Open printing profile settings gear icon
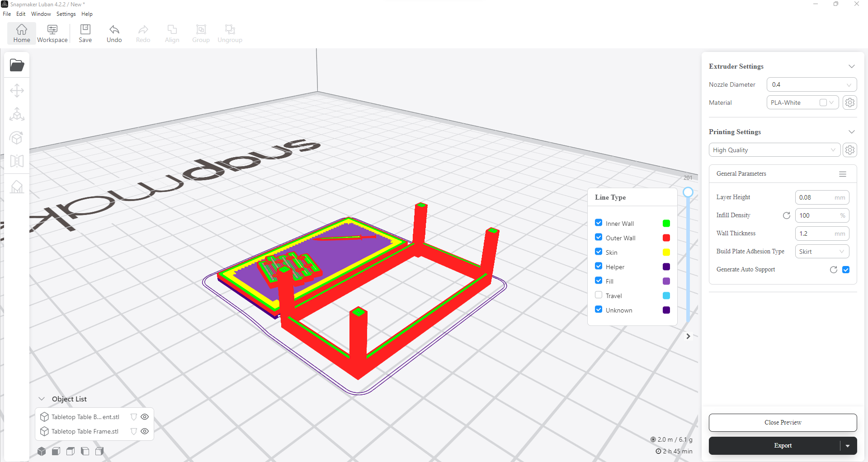Viewport: 868px width, 462px height. coord(850,150)
